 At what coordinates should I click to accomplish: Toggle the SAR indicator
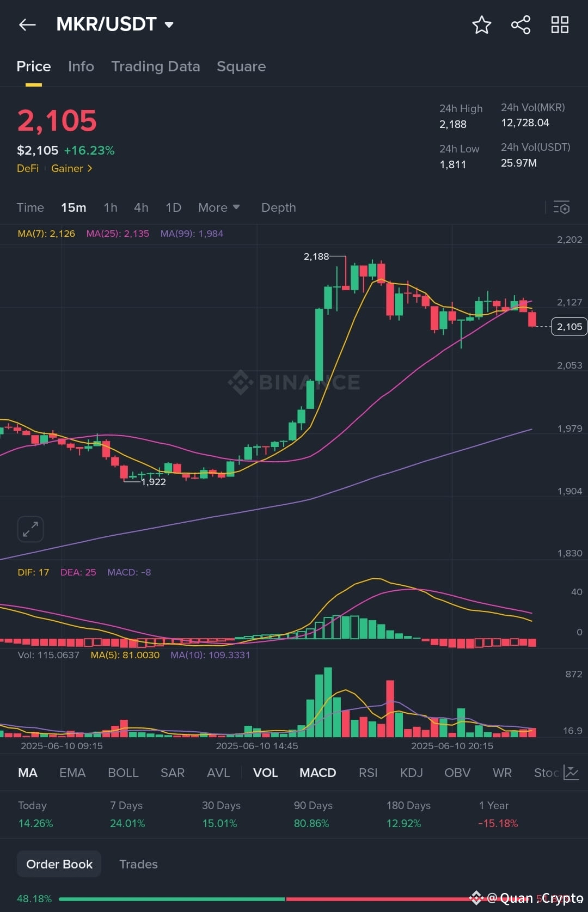click(x=173, y=773)
